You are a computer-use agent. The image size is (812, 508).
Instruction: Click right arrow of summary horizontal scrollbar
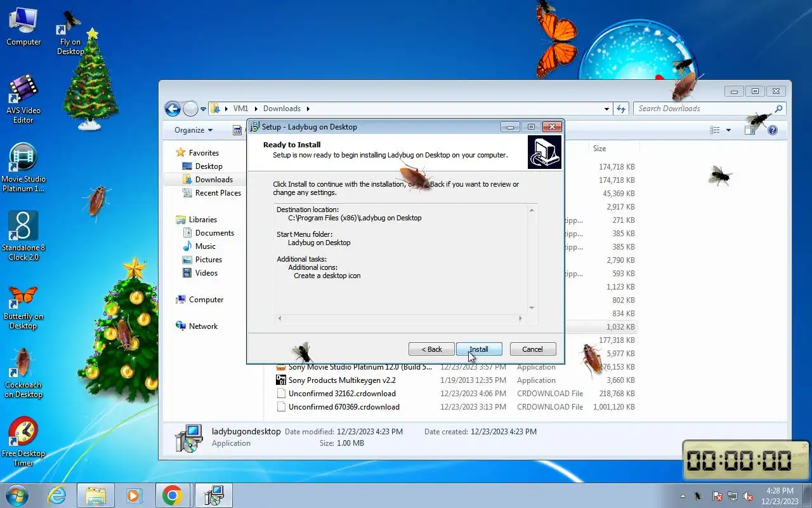pos(521,318)
